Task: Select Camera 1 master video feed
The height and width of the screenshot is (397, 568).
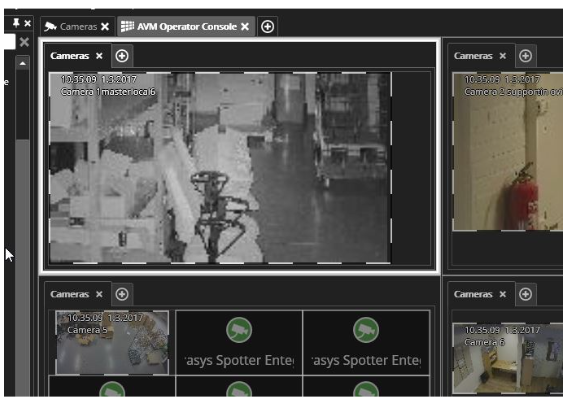Action: (220, 168)
